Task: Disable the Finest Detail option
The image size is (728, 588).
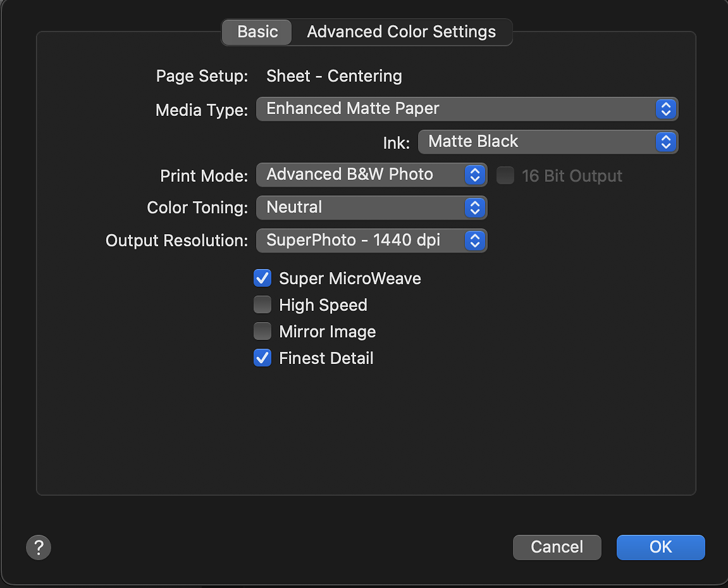Action: coord(262,358)
